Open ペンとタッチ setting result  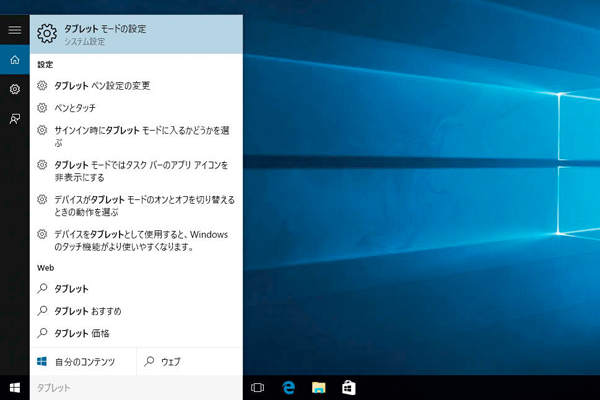136,108
